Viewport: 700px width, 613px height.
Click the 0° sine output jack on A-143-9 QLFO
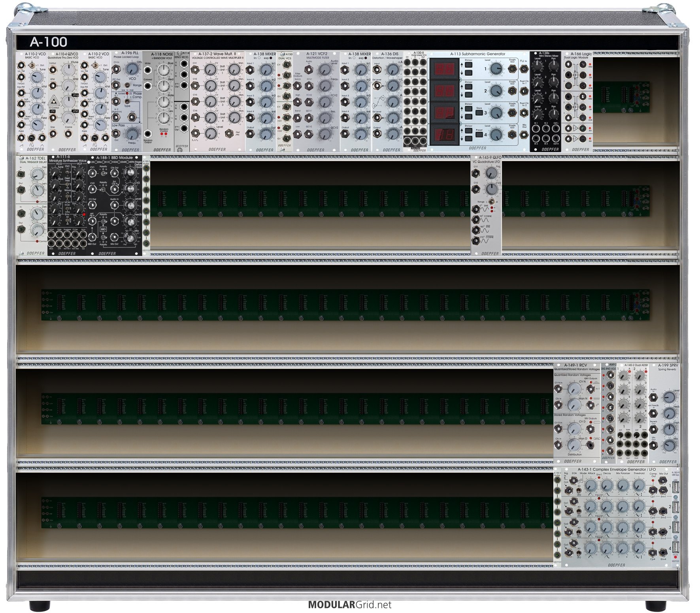click(476, 208)
